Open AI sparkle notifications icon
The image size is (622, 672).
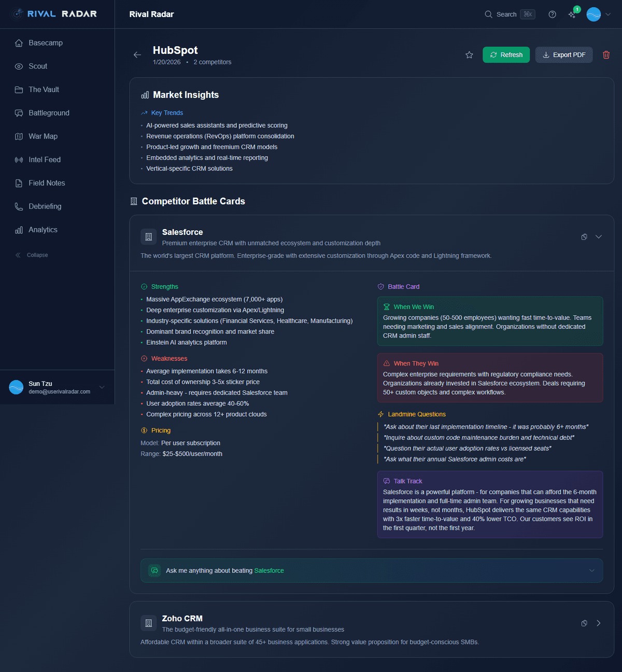coord(572,15)
